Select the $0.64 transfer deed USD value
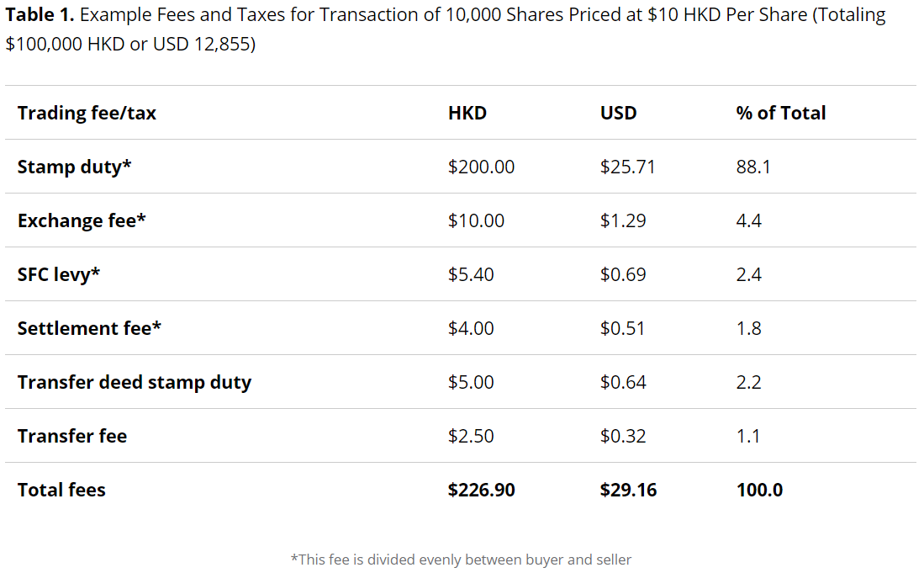This screenshot has width=924, height=573. pos(623,382)
